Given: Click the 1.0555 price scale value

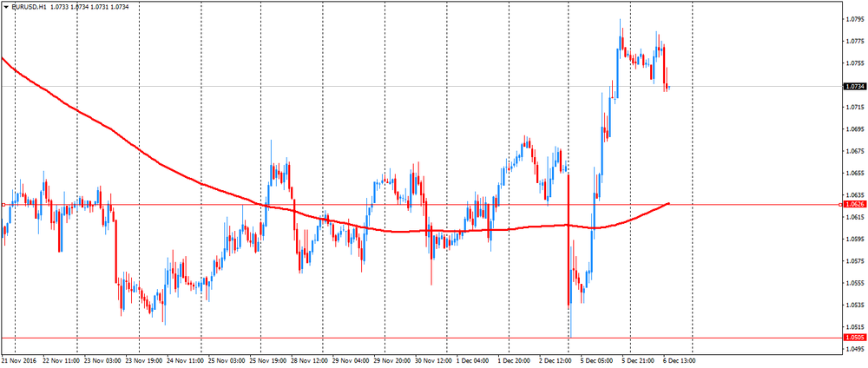Looking at the screenshot, I should (853, 283).
